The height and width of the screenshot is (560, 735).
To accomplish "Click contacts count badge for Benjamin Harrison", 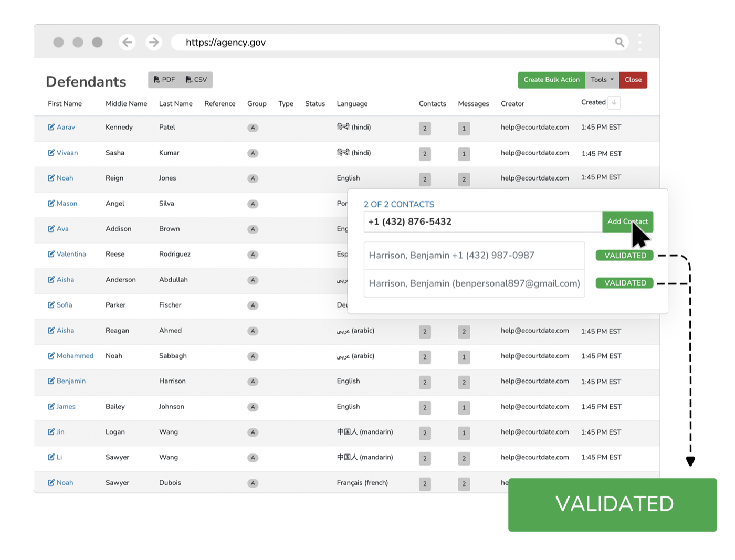I will point(425,382).
